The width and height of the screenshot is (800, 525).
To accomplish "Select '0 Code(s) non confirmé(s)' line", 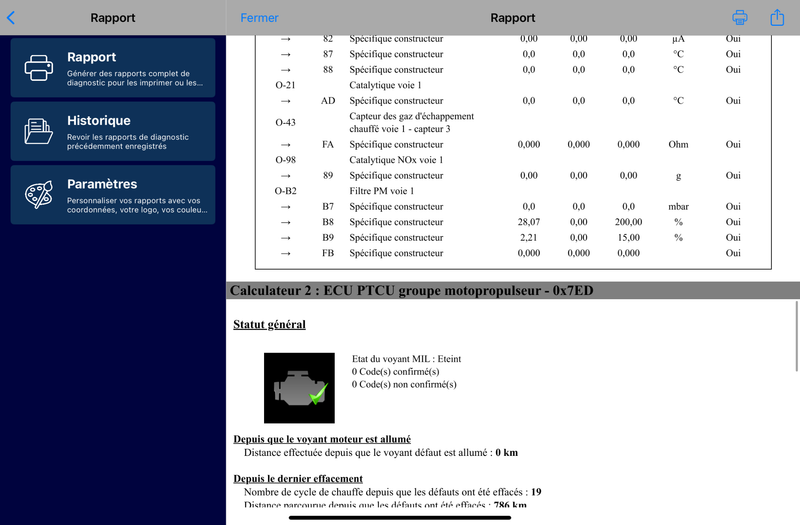I will 404,384.
